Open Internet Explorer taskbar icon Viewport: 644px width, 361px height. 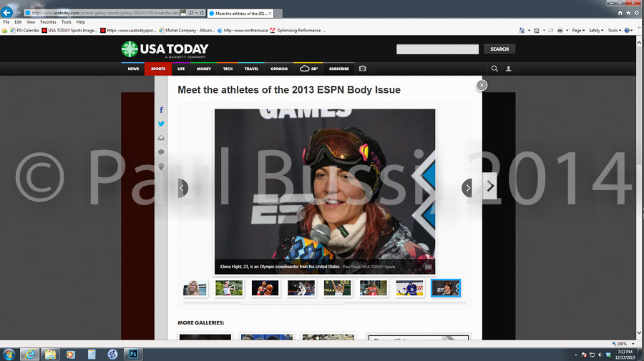[29, 354]
